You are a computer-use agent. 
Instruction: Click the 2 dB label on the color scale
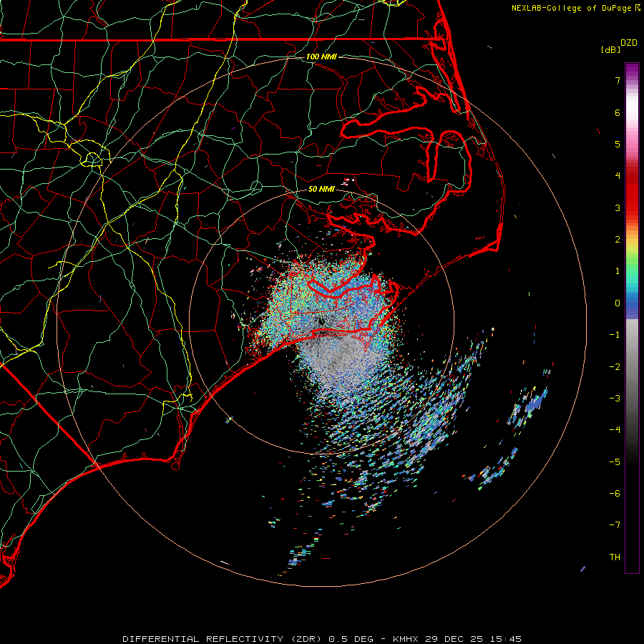(x=618, y=240)
